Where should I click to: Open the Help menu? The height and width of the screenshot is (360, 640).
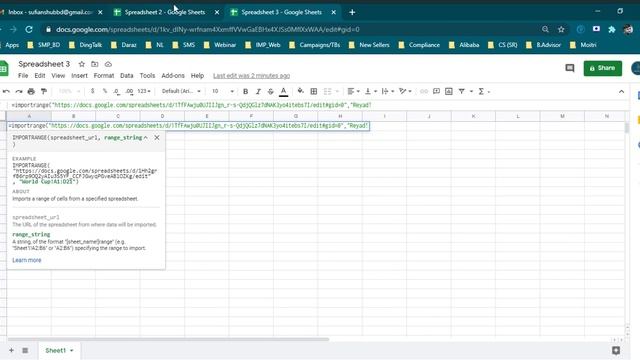[197, 76]
